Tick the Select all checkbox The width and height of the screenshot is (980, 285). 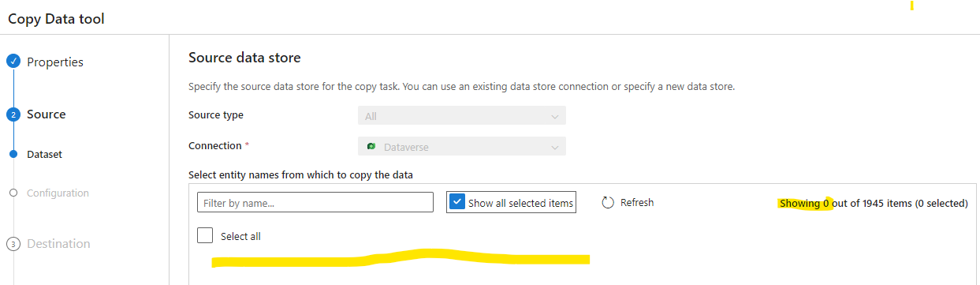205,235
